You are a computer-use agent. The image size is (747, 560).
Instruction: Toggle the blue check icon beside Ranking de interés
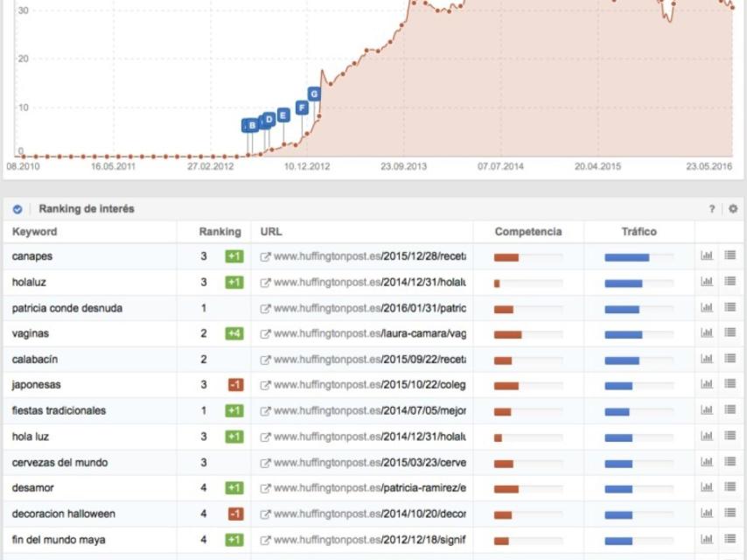pyautogui.click(x=17, y=210)
